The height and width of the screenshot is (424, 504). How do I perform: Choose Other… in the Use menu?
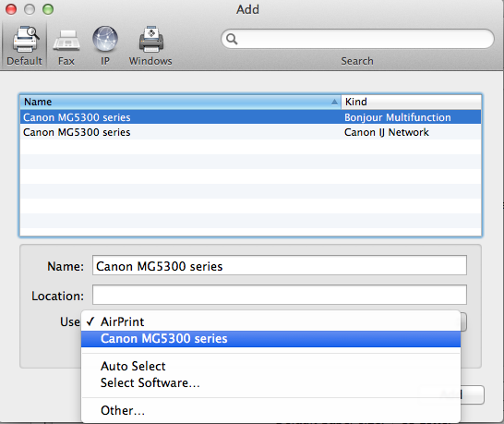tap(270, 410)
